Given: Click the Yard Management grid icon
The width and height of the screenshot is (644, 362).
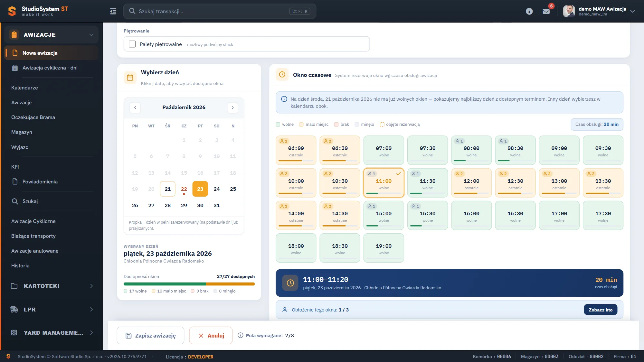Looking at the screenshot, I should pyautogui.click(x=14, y=333).
